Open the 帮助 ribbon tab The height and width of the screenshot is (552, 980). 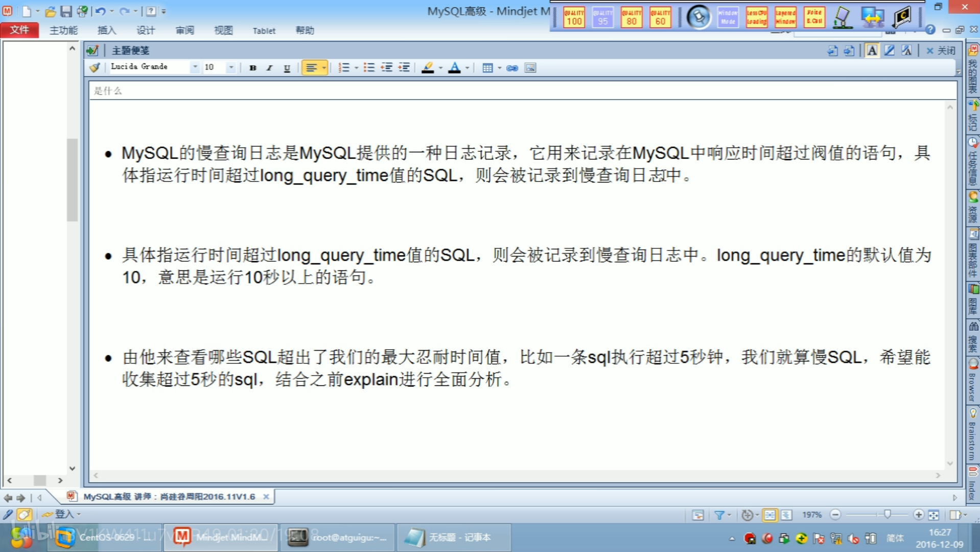pyautogui.click(x=305, y=30)
